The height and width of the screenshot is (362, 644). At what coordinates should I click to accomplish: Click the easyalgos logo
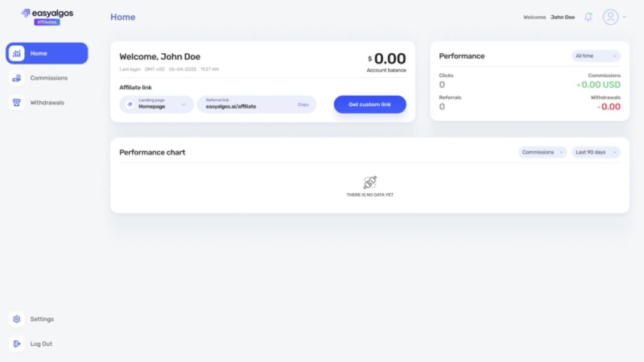pos(47,16)
